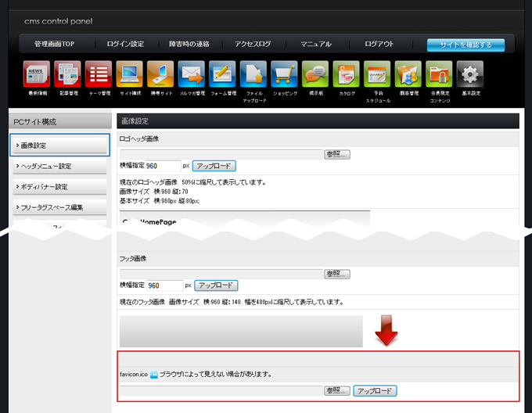This screenshot has width=532, height=413.
Task: Go to 管理画面TOP in top menu
Action: (x=54, y=45)
